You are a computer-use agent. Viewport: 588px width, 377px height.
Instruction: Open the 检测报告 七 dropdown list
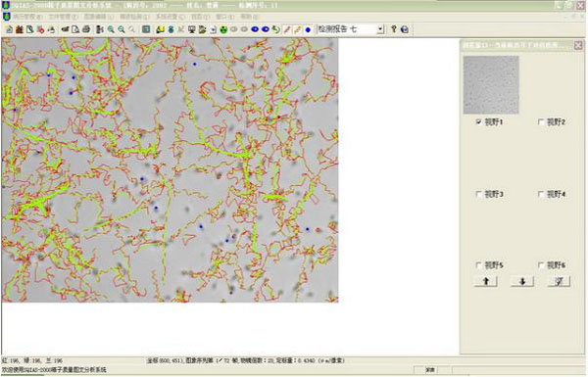(380, 28)
